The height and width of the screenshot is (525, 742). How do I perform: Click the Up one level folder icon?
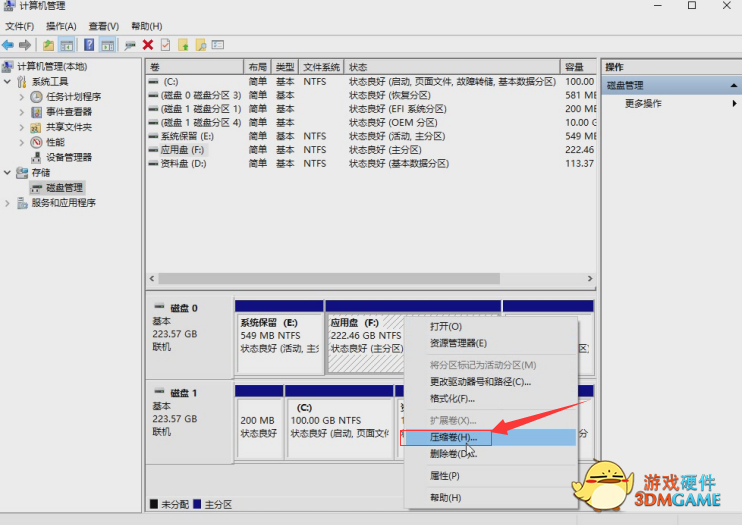(48, 45)
